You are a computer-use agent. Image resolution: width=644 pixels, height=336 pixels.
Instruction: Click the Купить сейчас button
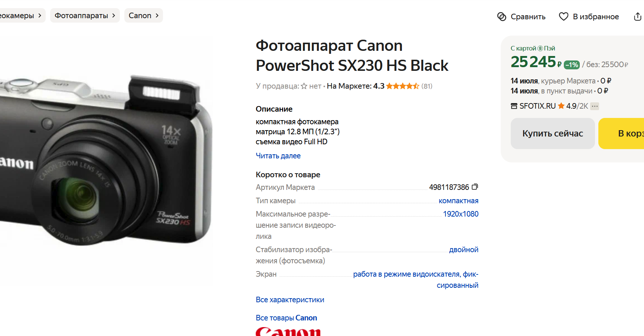pyautogui.click(x=553, y=134)
